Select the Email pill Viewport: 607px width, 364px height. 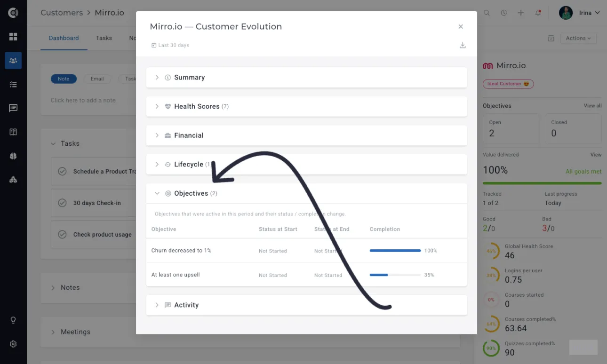point(97,79)
